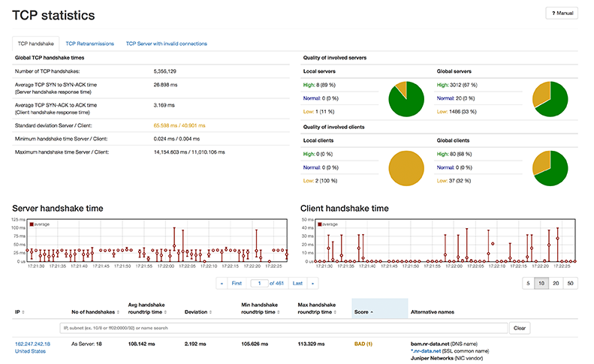This screenshot has width=594, height=364.
Task: Show 5 rows per page
Action: (528, 284)
